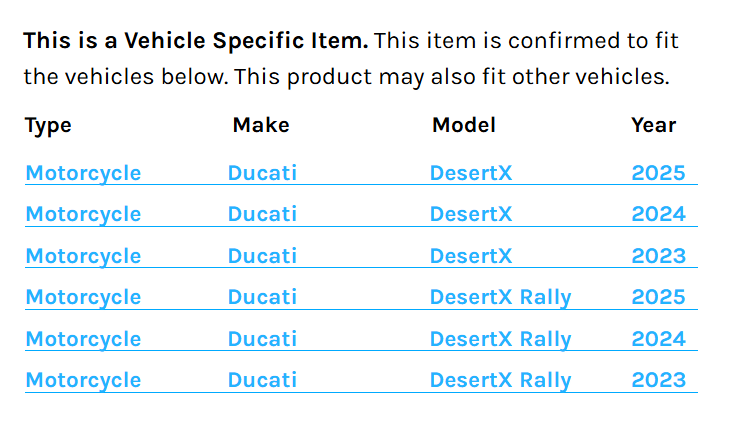Click the 2023 year link for DesertX Rally
This screenshot has width=732, height=427.
(658, 380)
